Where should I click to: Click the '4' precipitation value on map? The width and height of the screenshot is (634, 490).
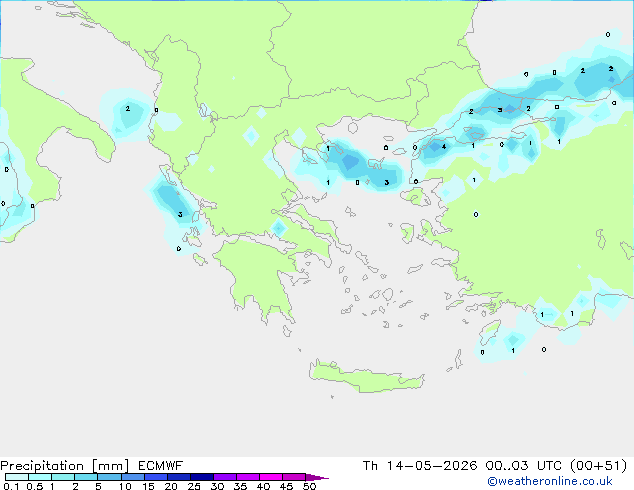click(x=444, y=147)
